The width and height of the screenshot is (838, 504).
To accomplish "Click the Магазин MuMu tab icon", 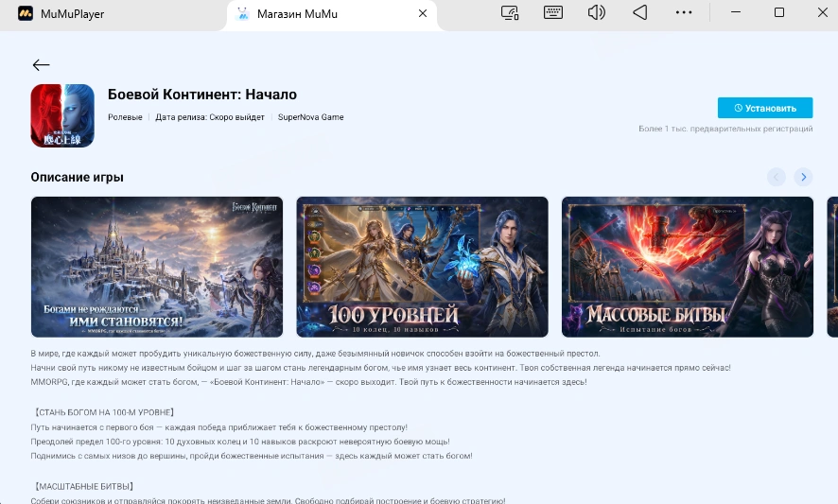I will 243,13.
